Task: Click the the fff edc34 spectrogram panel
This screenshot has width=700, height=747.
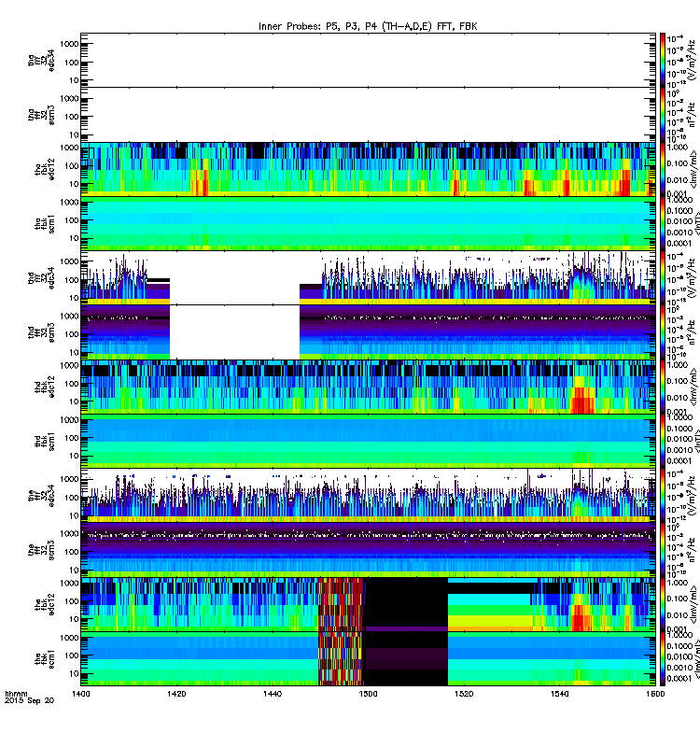Action: (x=368, y=496)
